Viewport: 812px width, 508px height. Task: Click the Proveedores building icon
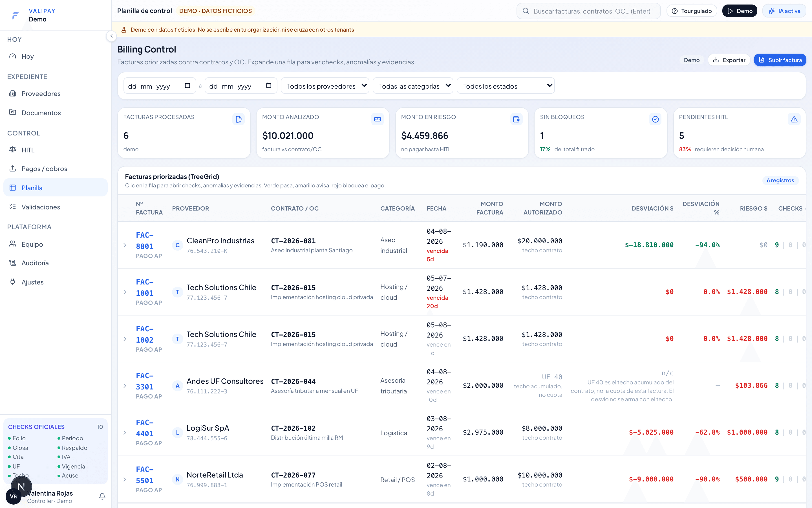[13, 93]
